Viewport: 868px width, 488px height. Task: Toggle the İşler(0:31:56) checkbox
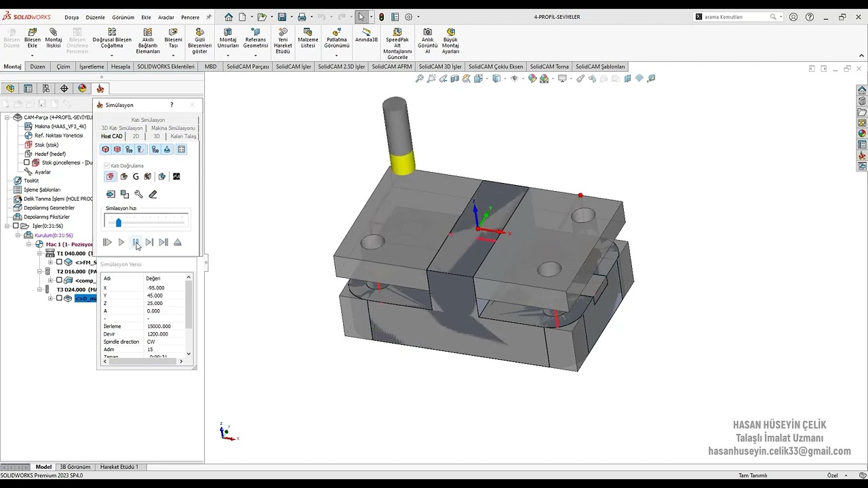coord(16,226)
